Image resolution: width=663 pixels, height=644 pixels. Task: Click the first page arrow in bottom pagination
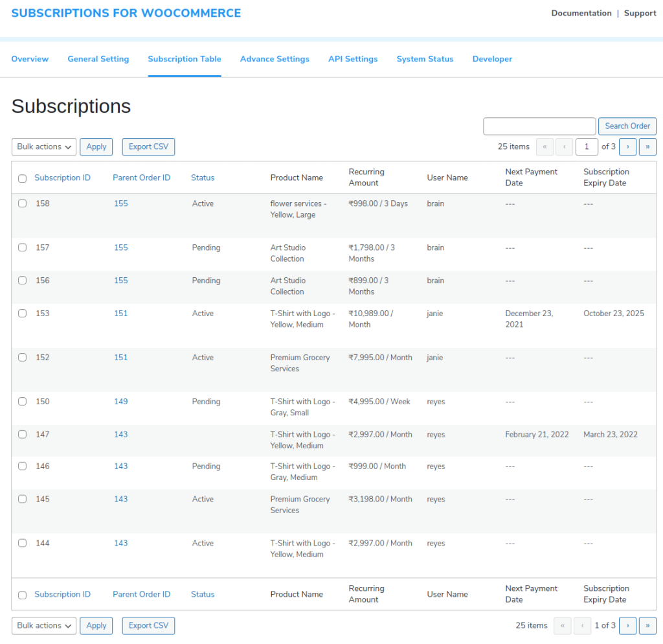tap(563, 625)
